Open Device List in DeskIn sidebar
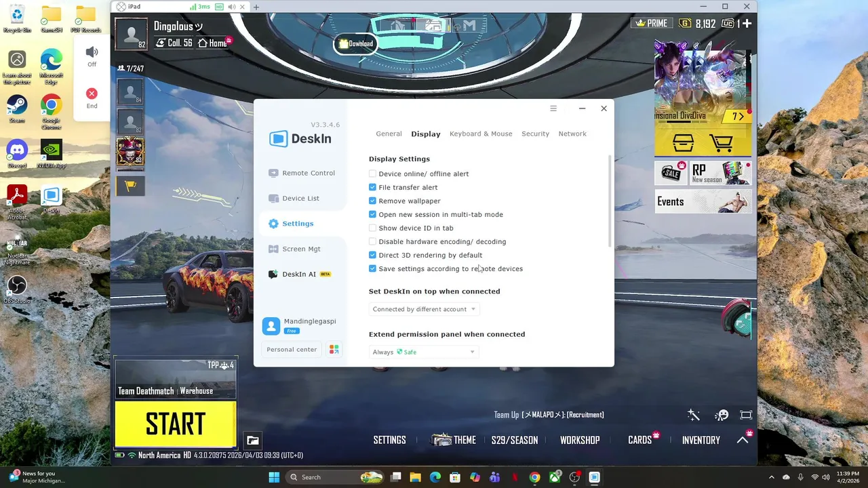 [294, 198]
